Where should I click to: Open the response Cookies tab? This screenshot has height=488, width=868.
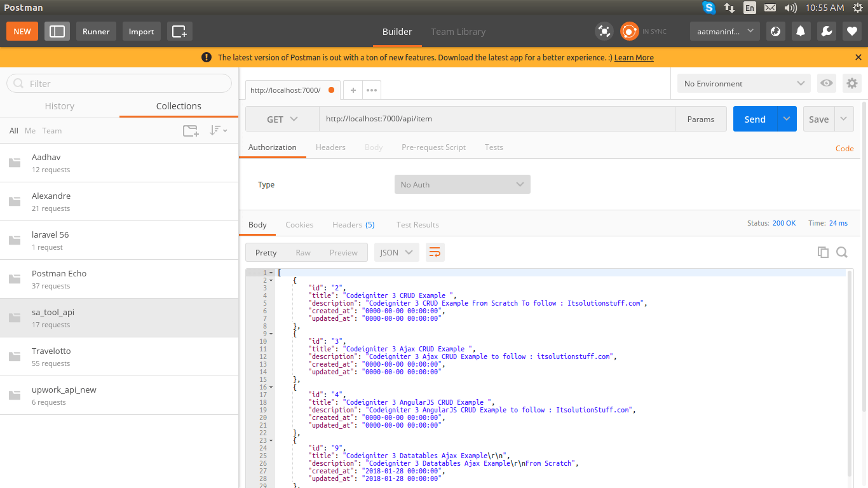click(x=299, y=224)
